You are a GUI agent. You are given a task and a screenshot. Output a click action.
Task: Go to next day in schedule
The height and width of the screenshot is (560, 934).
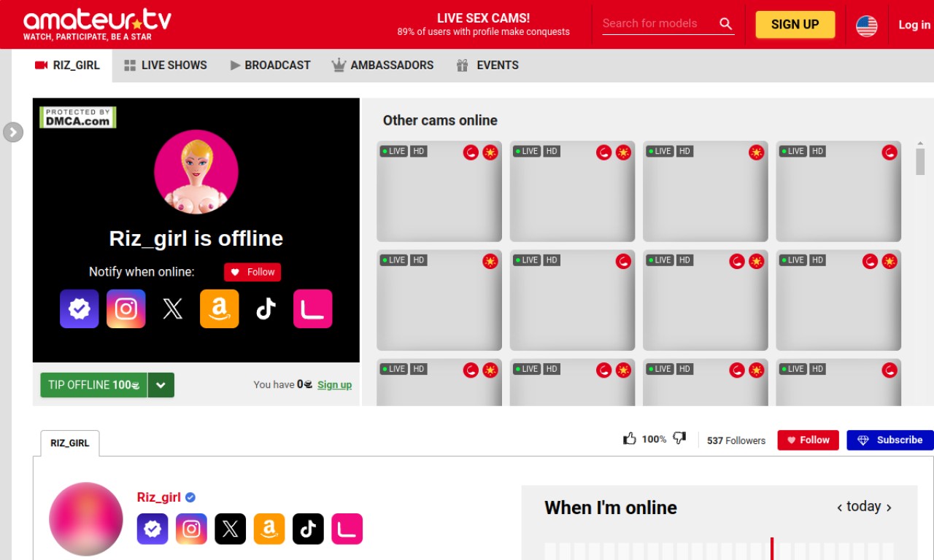pyautogui.click(x=888, y=507)
